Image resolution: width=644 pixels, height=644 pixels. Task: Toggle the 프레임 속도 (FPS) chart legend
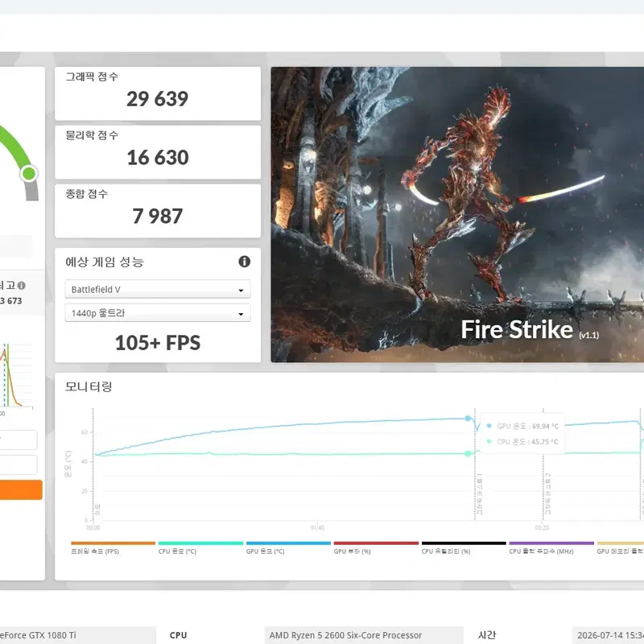click(113, 548)
